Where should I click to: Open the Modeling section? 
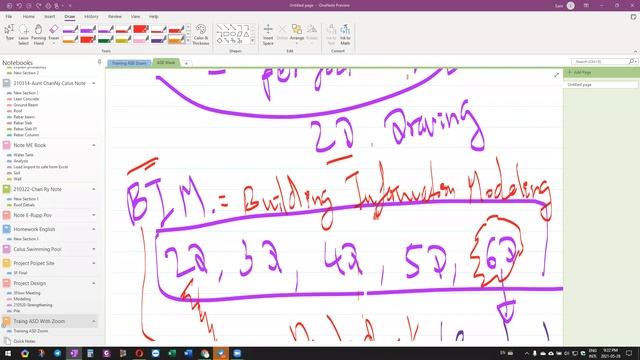[x=22, y=299]
